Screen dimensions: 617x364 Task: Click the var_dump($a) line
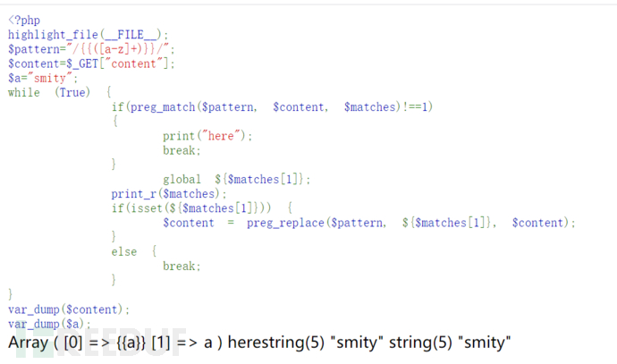49,325
